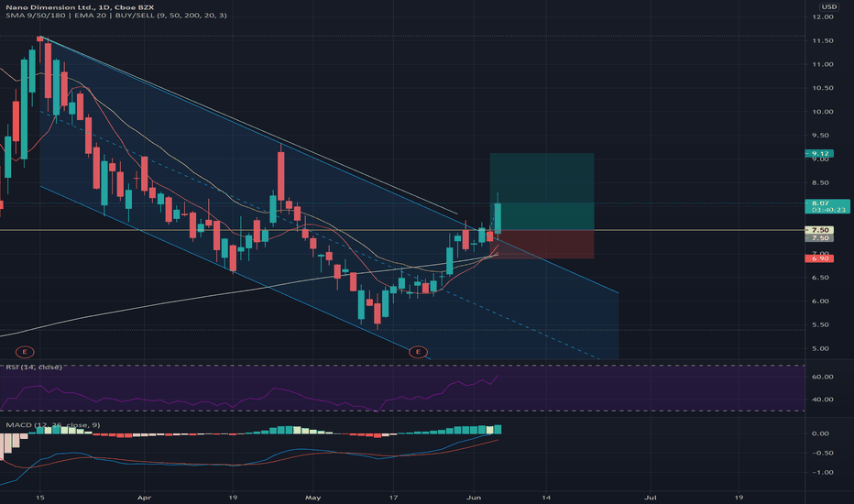This screenshot has width=854, height=504.
Task: Click the 10.50 price axis label
Action: 823,88
